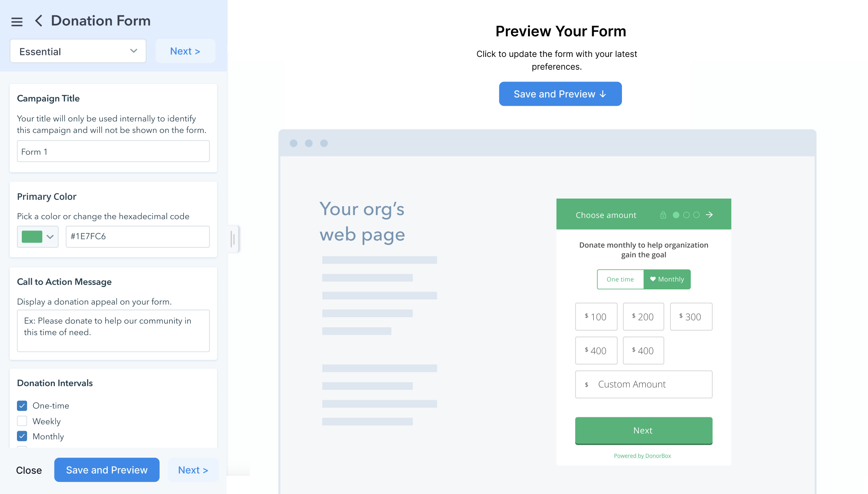
Task: Click the first filled step dot
Action: 676,215
